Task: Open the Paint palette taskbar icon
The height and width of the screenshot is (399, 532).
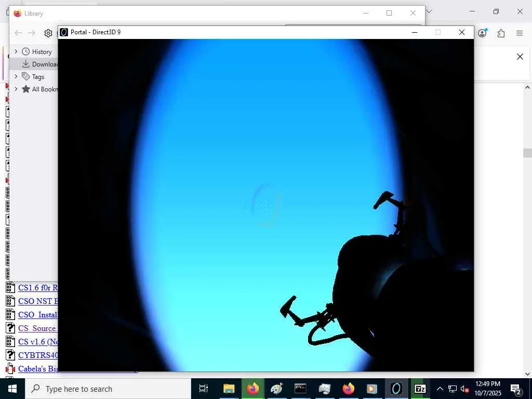Action: (276, 389)
